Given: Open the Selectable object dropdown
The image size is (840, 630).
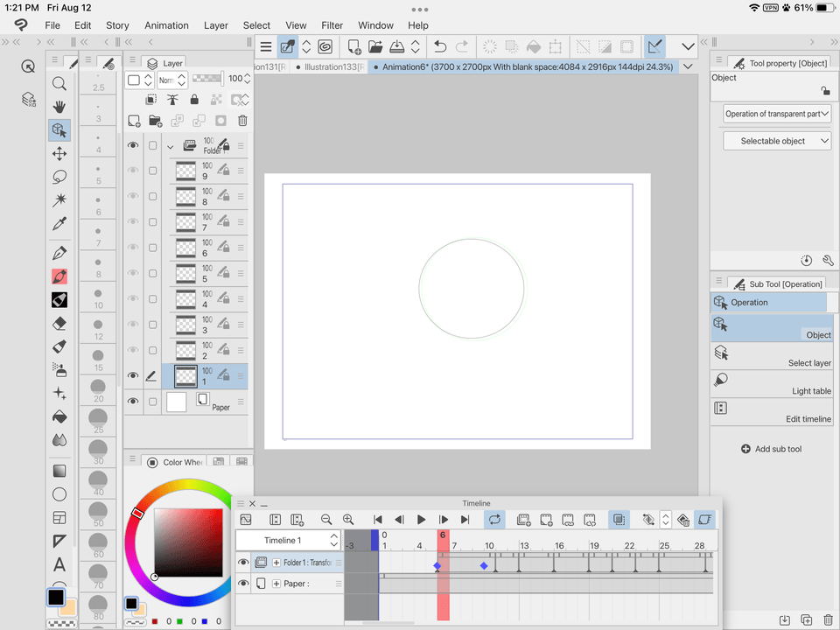Looking at the screenshot, I should tap(776, 141).
